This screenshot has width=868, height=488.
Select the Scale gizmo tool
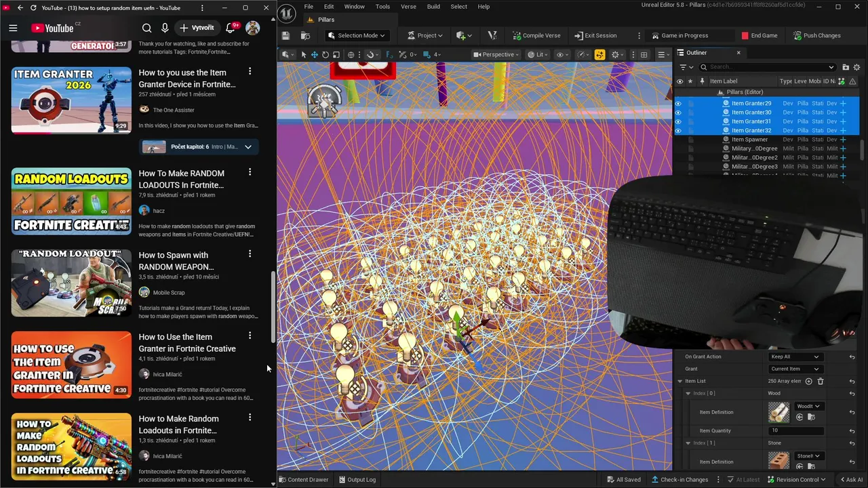pyautogui.click(x=336, y=54)
